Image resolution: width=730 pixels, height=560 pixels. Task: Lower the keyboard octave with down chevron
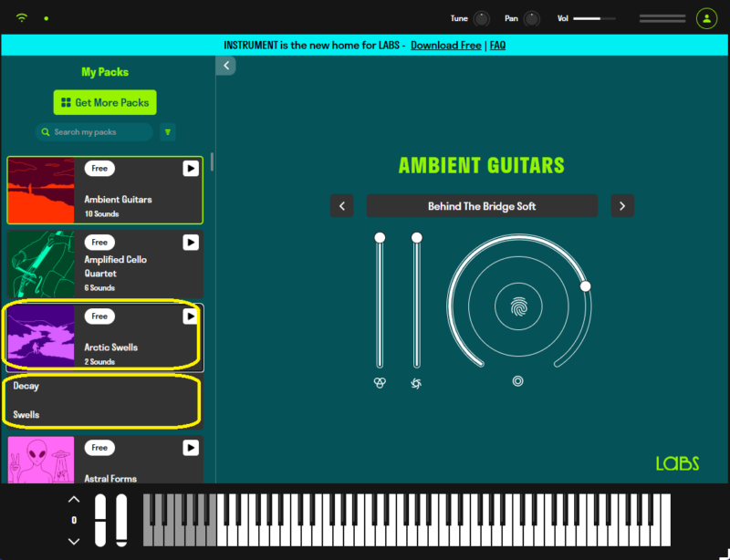(x=74, y=541)
